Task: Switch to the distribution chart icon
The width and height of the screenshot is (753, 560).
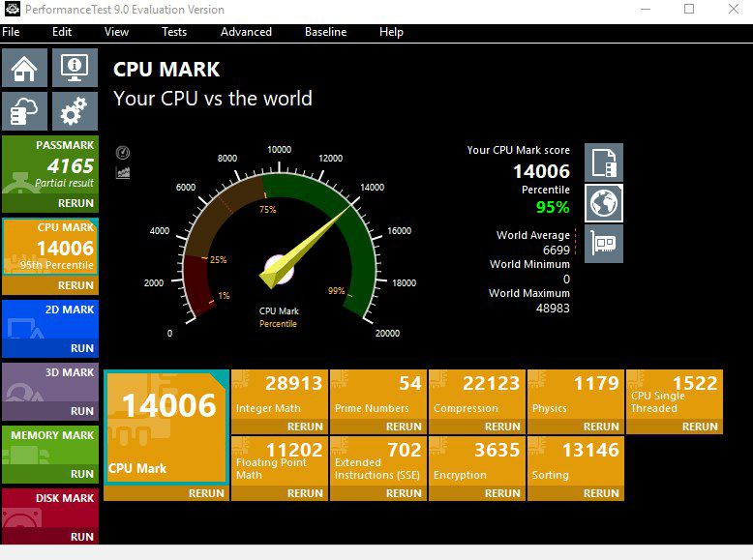Action: (x=123, y=172)
